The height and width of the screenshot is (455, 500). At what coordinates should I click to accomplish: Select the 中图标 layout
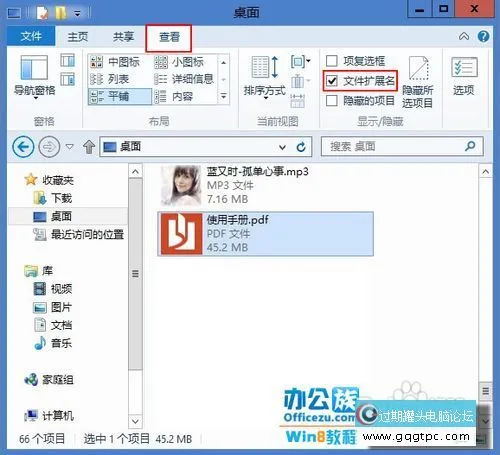click(115, 62)
